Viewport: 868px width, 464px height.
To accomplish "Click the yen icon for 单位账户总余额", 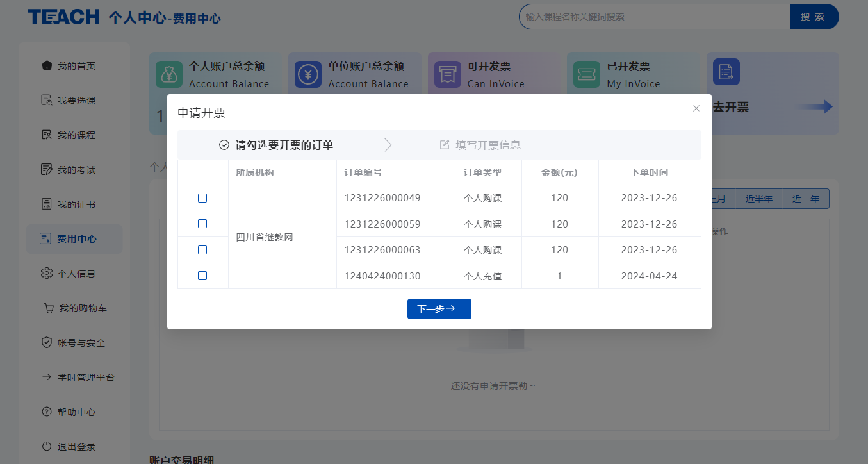I will point(308,74).
